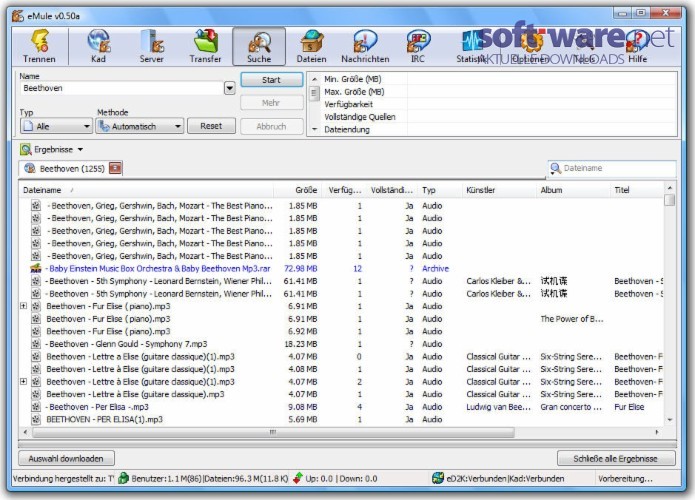
Task: Sort by the Titel column header
Action: pos(637,190)
